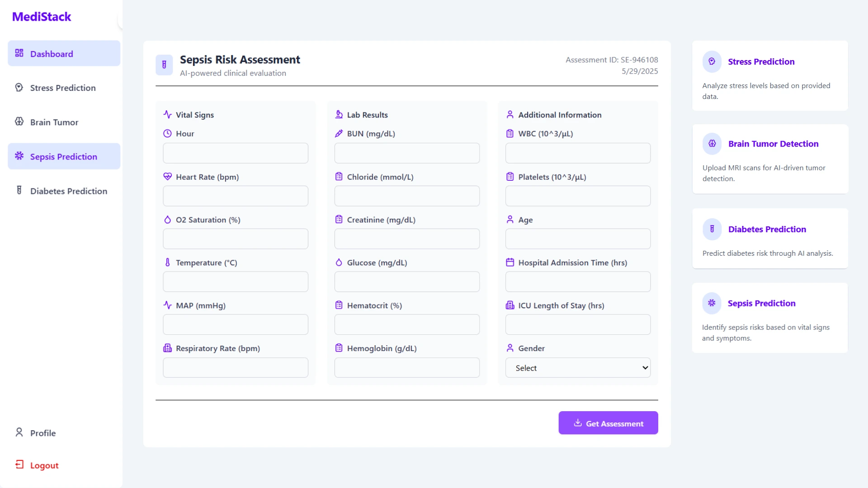The height and width of the screenshot is (488, 868).
Task: Click inside the Temperature input field
Action: pyautogui.click(x=235, y=281)
